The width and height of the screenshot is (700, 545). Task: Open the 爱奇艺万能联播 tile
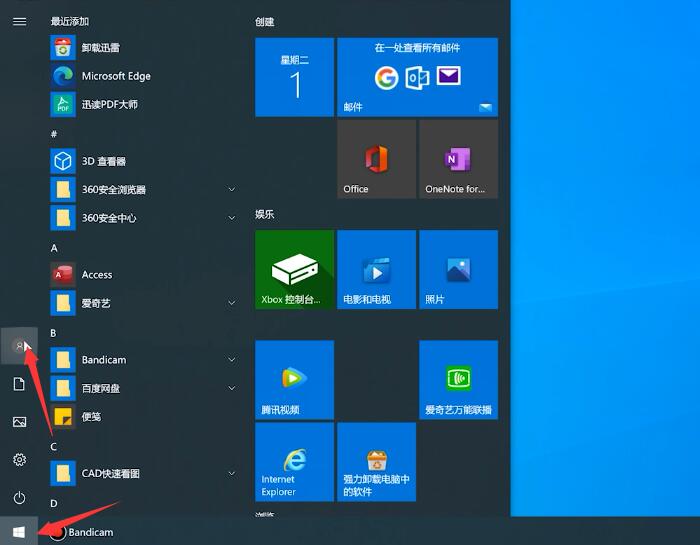[x=458, y=380]
